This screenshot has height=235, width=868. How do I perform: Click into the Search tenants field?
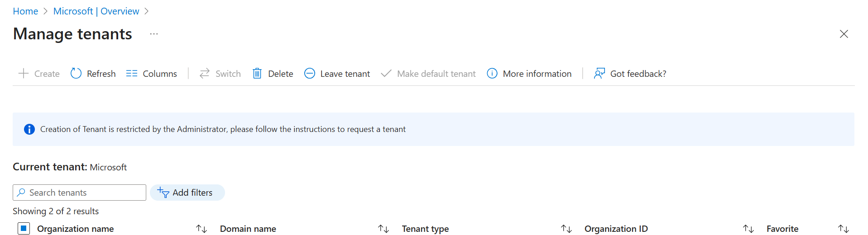click(x=79, y=193)
